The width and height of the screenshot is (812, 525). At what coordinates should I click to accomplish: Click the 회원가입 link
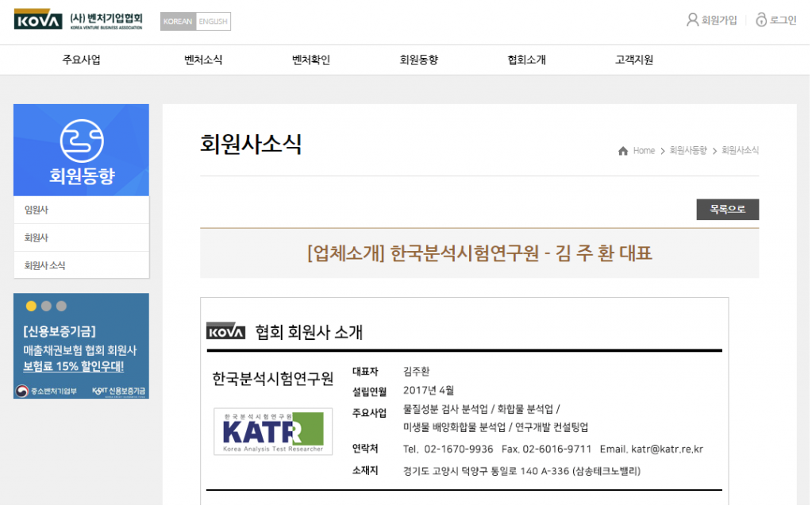(719, 20)
